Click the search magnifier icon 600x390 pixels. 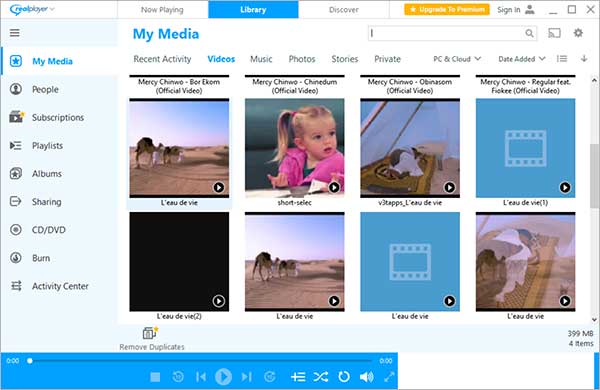tap(529, 33)
